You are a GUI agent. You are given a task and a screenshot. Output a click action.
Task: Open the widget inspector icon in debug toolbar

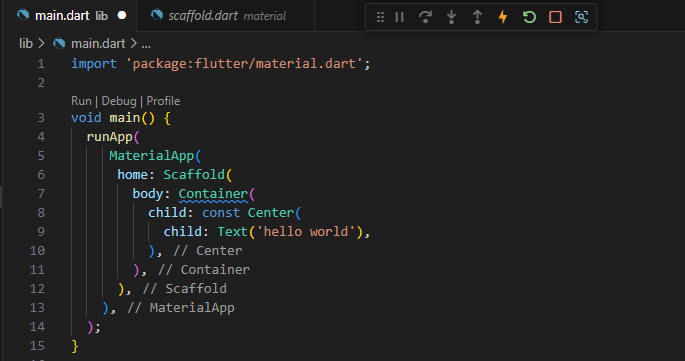coord(581,17)
